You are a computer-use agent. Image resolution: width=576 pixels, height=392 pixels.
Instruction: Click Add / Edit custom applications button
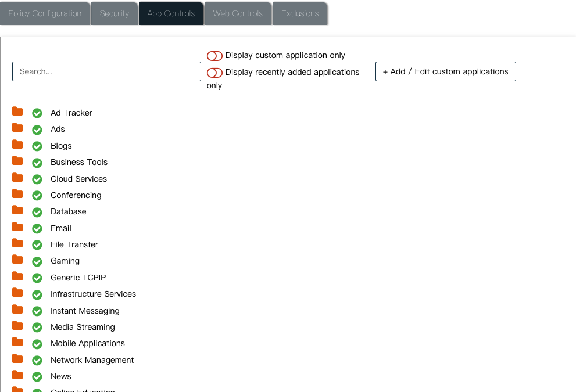445,71
